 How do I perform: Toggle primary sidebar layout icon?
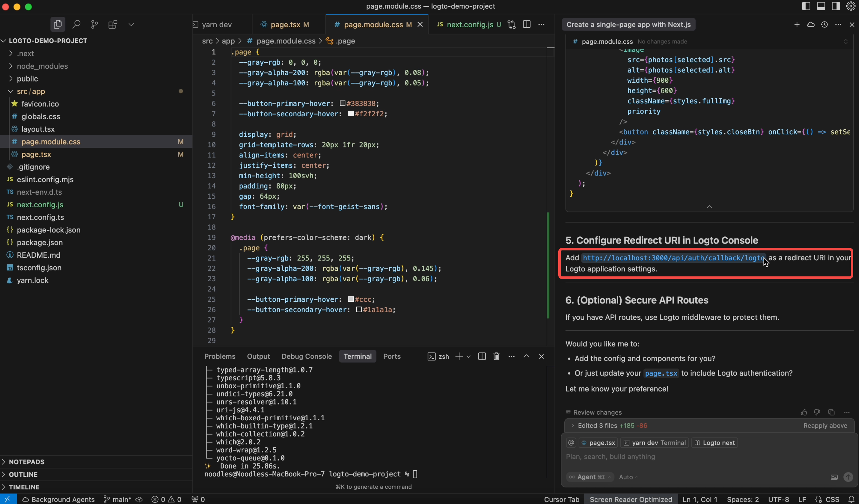806,6
